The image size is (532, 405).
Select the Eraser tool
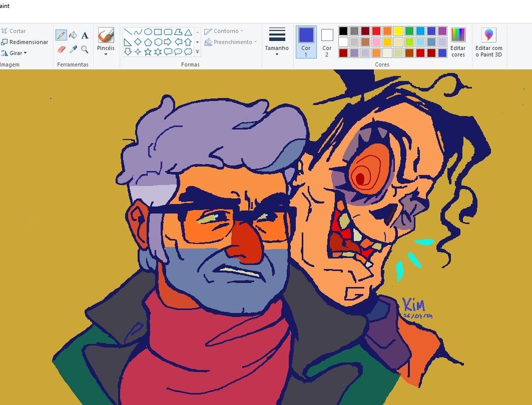click(61, 49)
